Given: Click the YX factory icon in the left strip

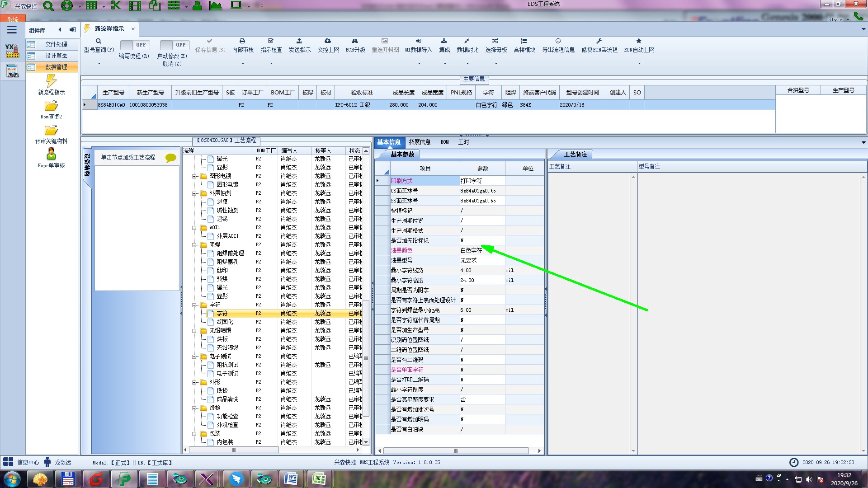Looking at the screenshot, I should click(x=12, y=51).
